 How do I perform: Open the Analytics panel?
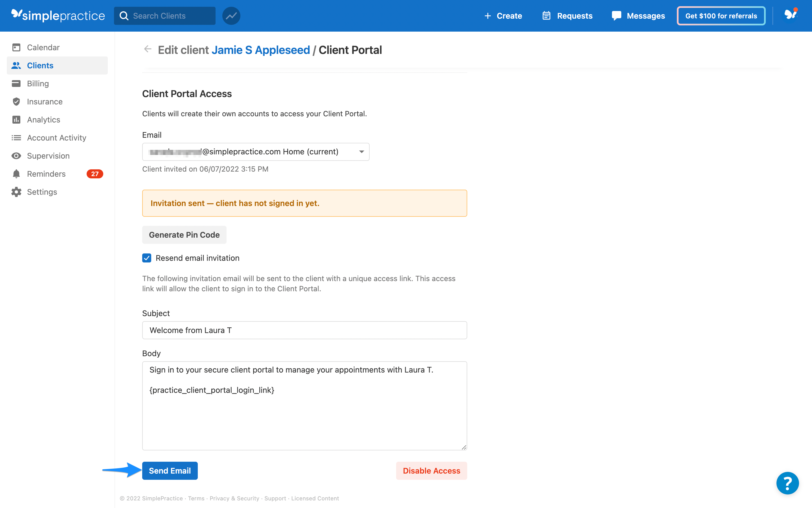tap(43, 120)
